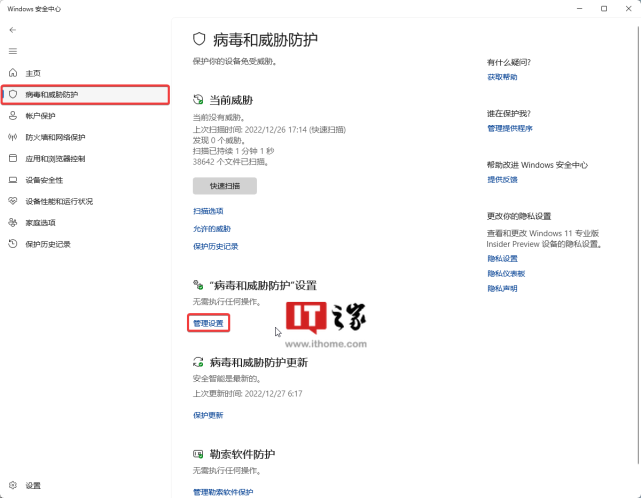Click 管理提供程序 link

tap(510, 128)
